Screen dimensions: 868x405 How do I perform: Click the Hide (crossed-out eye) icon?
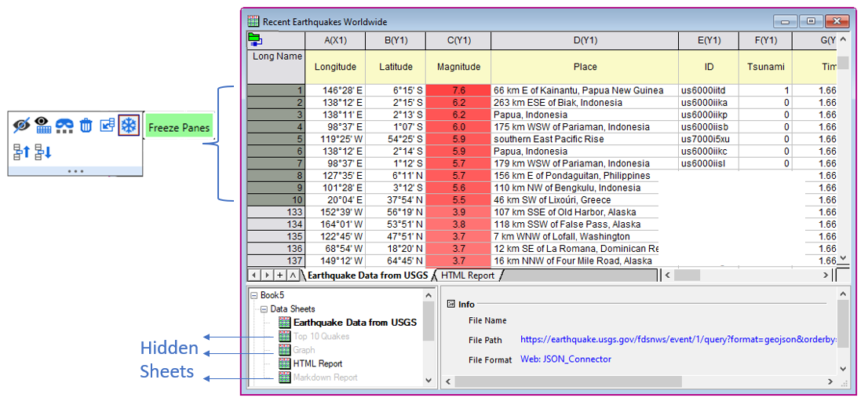pos(22,124)
